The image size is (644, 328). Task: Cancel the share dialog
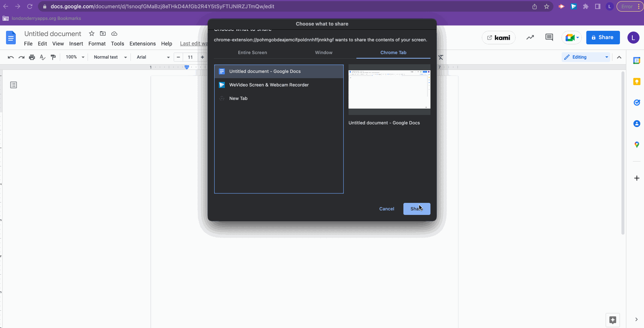386,209
